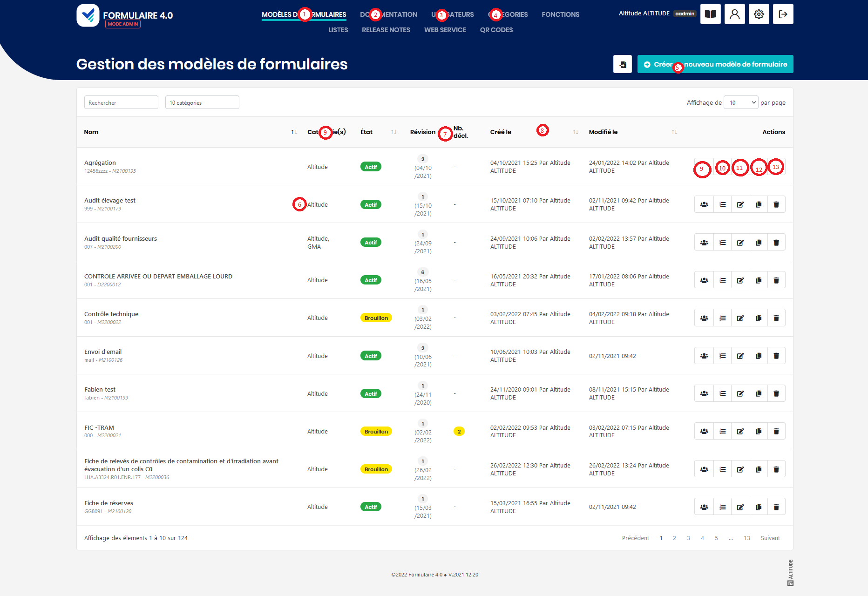
Task: Open the Fonctions menu item
Action: tap(560, 14)
